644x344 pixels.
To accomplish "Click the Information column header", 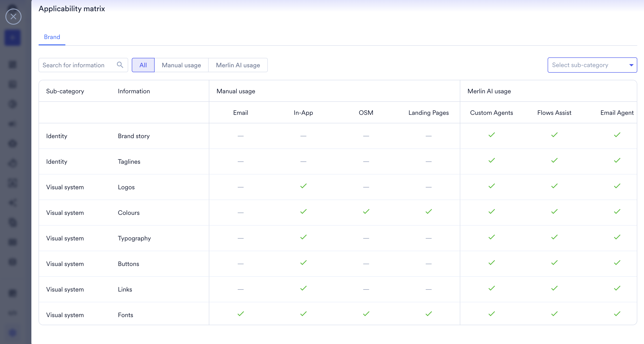I will [134, 91].
